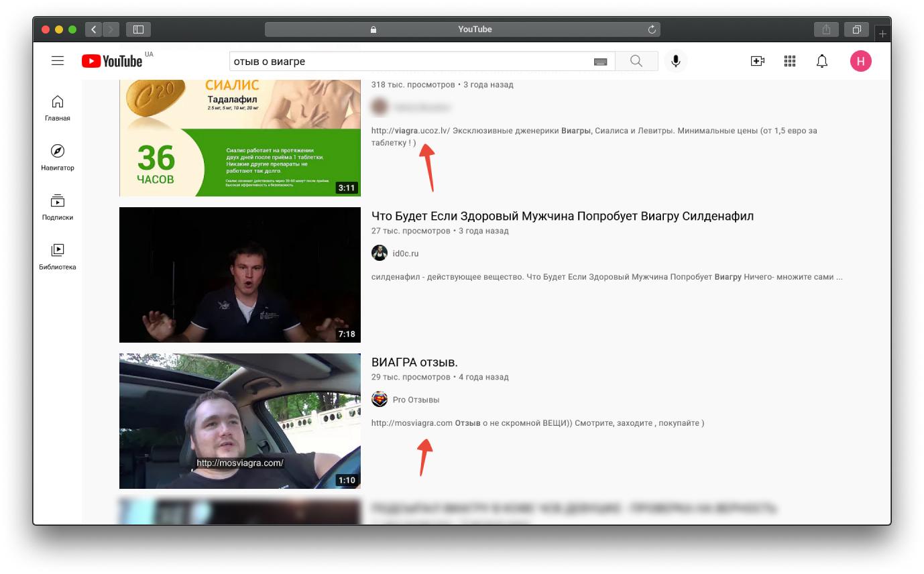Click the id0c.ru channel avatar
The image size is (924, 574).
coord(380,253)
